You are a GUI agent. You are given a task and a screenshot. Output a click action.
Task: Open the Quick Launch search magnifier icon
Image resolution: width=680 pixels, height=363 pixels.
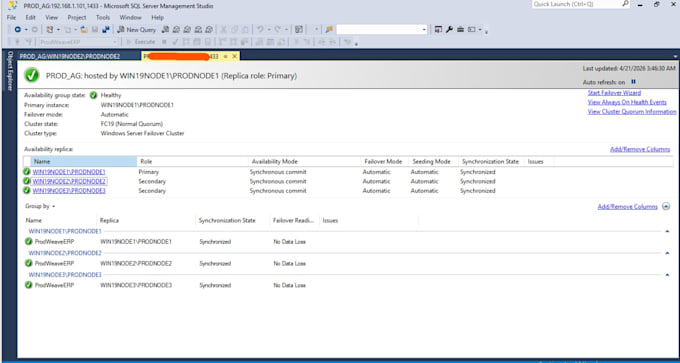[x=625, y=4]
